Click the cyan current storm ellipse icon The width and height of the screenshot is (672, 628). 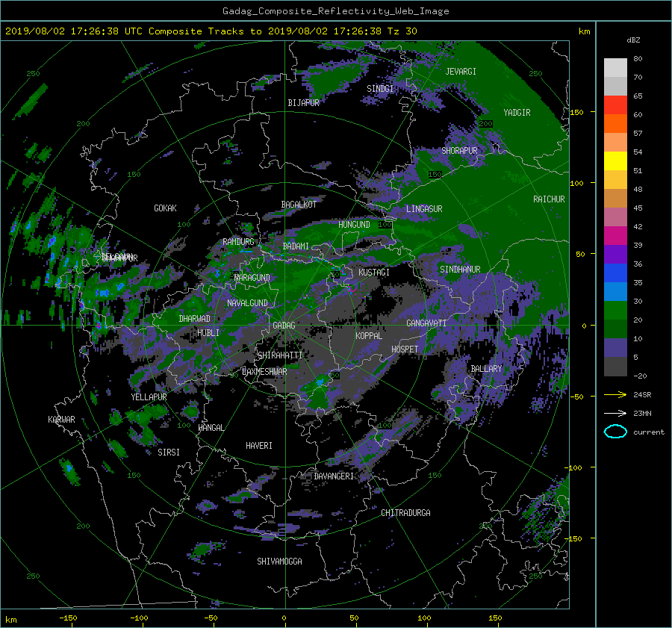(x=615, y=432)
